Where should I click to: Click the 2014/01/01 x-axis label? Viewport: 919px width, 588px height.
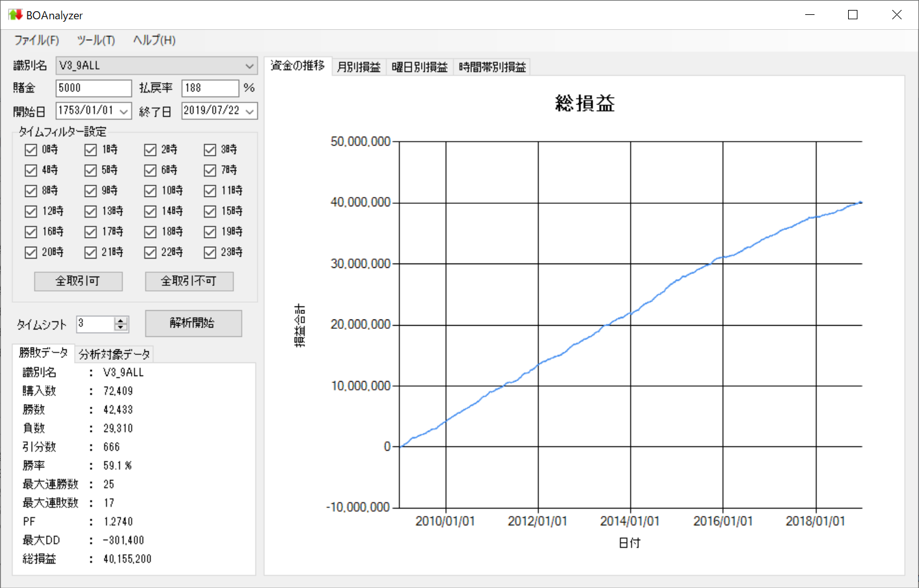click(x=630, y=521)
